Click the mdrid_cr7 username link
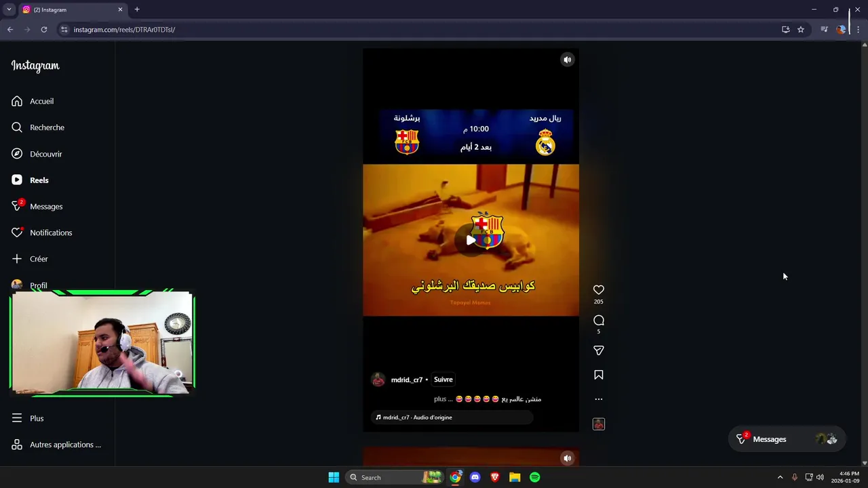The width and height of the screenshot is (868, 488). [407, 380]
